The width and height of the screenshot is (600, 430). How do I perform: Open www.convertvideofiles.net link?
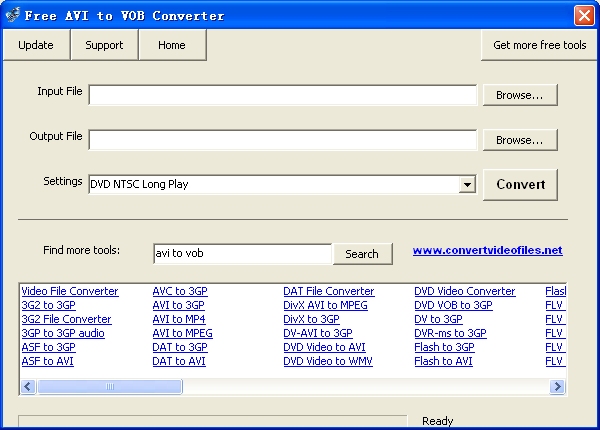pyautogui.click(x=488, y=251)
